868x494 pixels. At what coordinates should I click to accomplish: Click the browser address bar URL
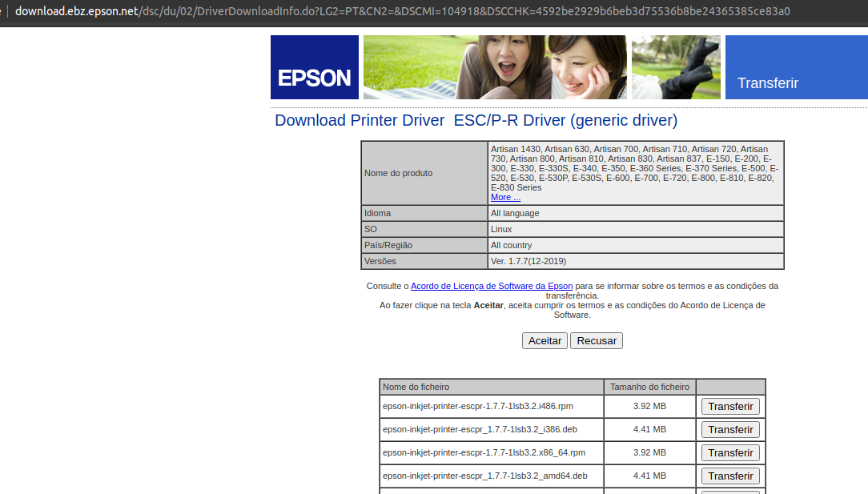tap(403, 11)
